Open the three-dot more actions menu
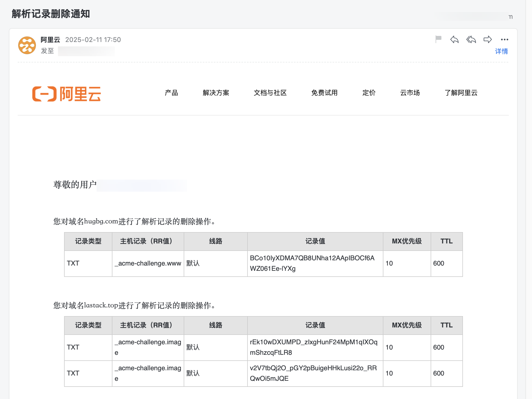The height and width of the screenshot is (399, 532). [504, 40]
